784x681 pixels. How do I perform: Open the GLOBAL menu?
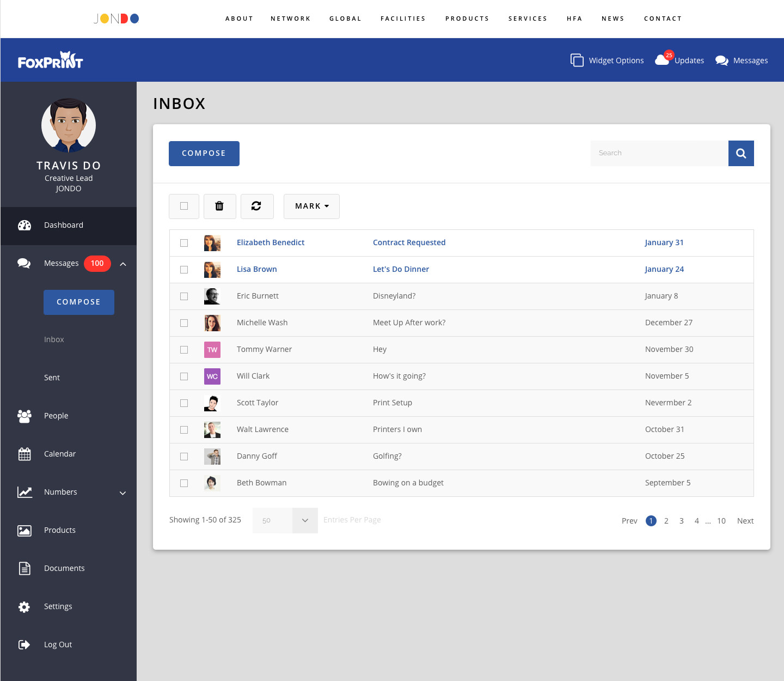coord(346,19)
